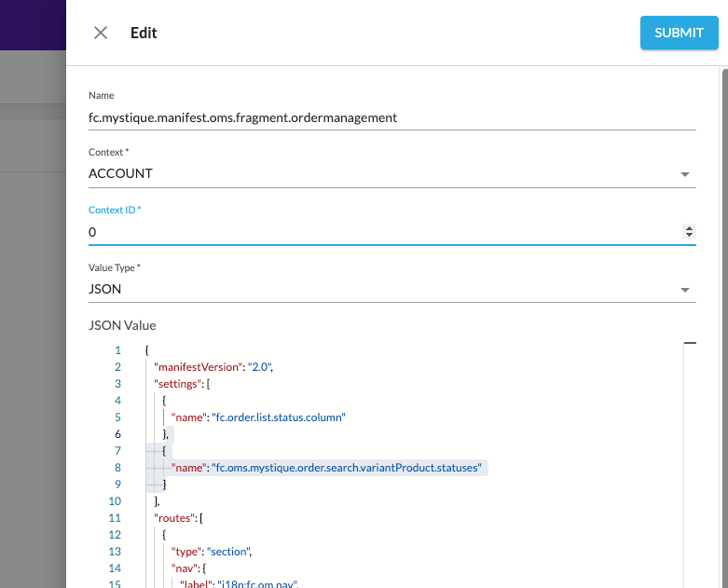Open the Value Type dropdown showing JSON
728x588 pixels.
391,290
